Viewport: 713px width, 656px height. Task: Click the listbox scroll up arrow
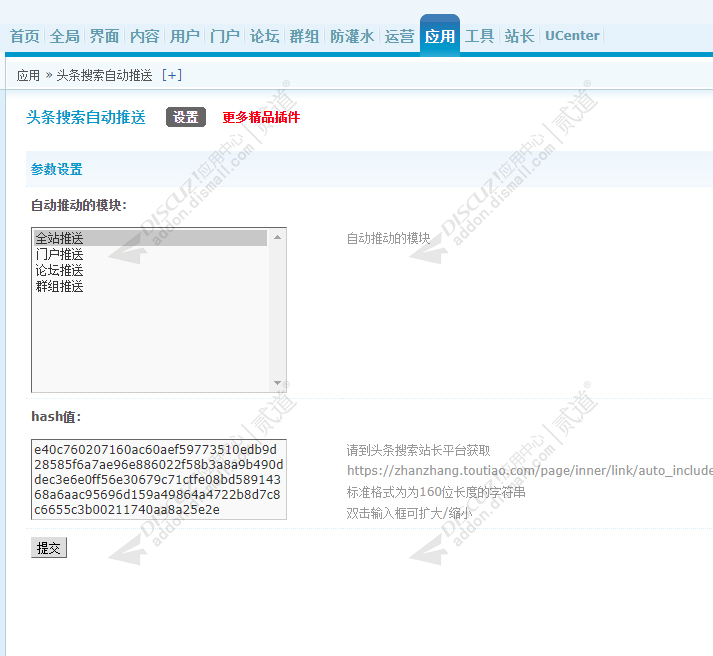pyautogui.click(x=277, y=237)
